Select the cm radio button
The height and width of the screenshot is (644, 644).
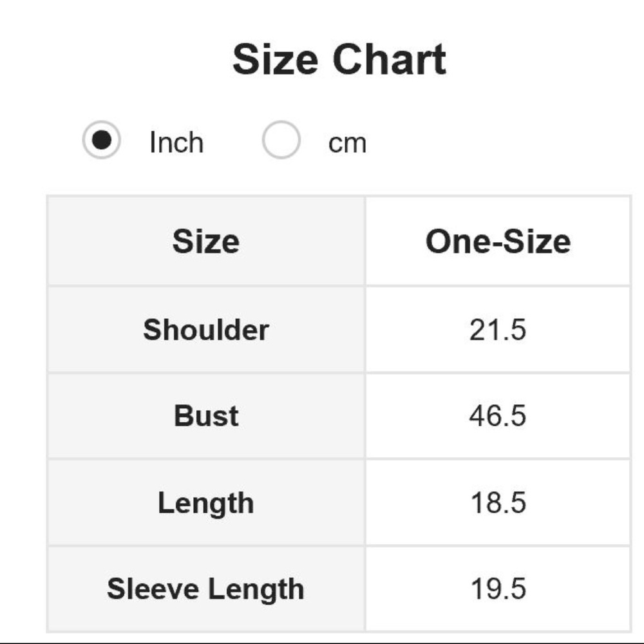281,140
